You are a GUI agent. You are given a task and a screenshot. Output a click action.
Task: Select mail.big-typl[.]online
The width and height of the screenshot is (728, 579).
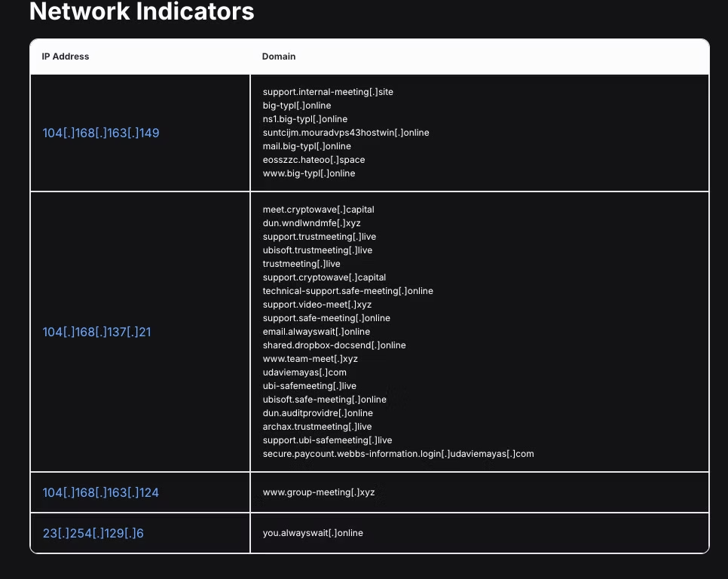coord(304,146)
